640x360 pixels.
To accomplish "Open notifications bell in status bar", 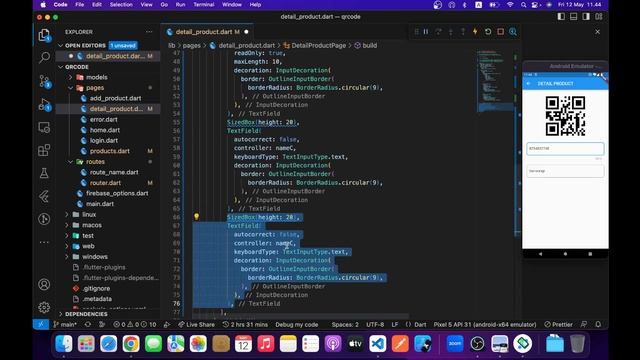I will [598, 324].
